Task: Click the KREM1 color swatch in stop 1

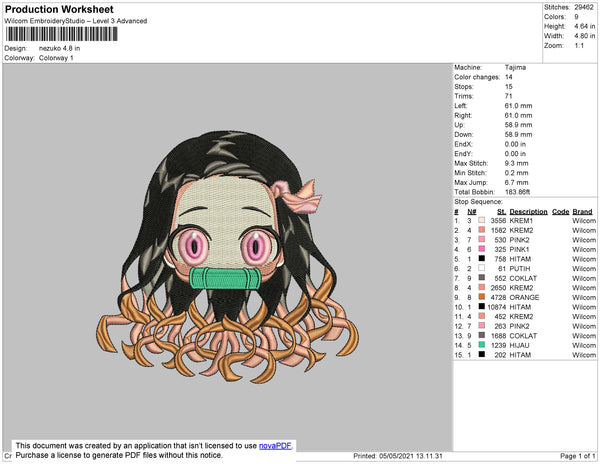Action: [481, 220]
